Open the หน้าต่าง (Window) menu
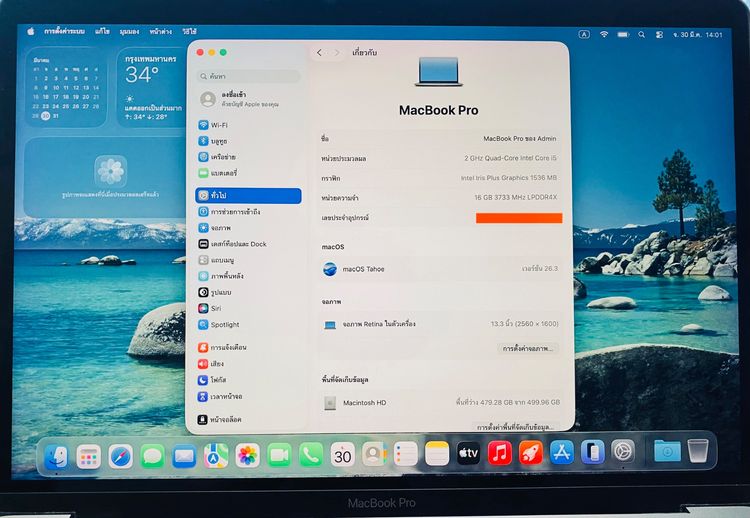The height and width of the screenshot is (518, 750). coord(160,32)
